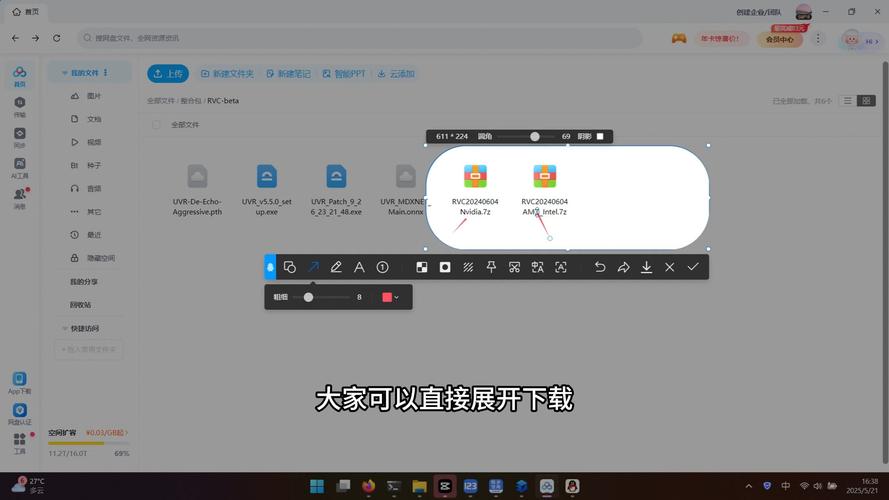Viewport: 889px width, 500px height.
Task: Open the RVC20240604 AMD_Intel.7z file
Action: pos(544,190)
